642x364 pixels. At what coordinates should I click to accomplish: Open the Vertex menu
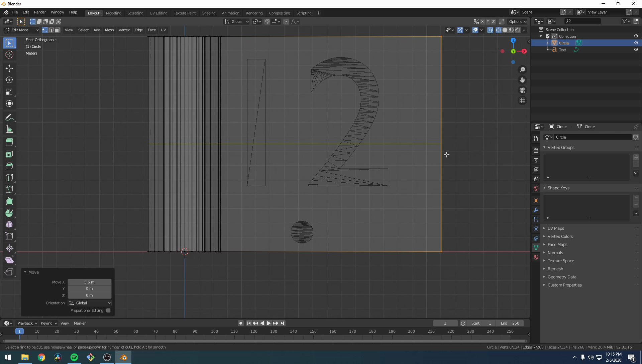[124, 30]
